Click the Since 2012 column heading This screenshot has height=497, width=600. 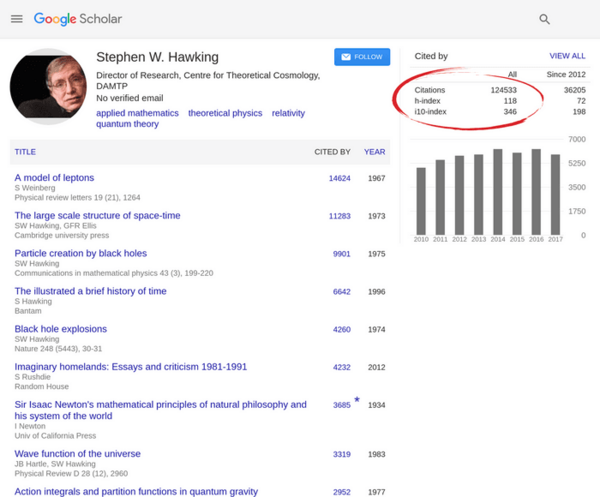(x=566, y=75)
